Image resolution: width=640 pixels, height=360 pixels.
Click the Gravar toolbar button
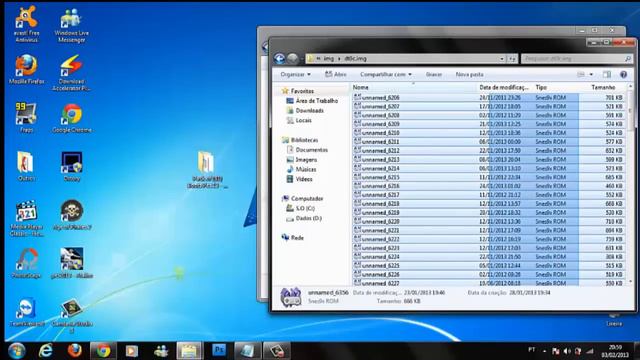tap(434, 75)
